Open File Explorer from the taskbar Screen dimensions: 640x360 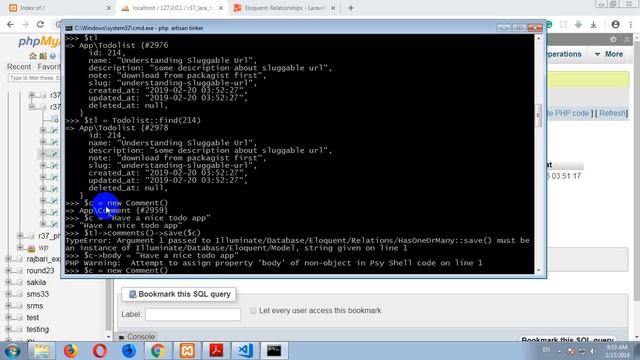pyautogui.click(x=42, y=351)
